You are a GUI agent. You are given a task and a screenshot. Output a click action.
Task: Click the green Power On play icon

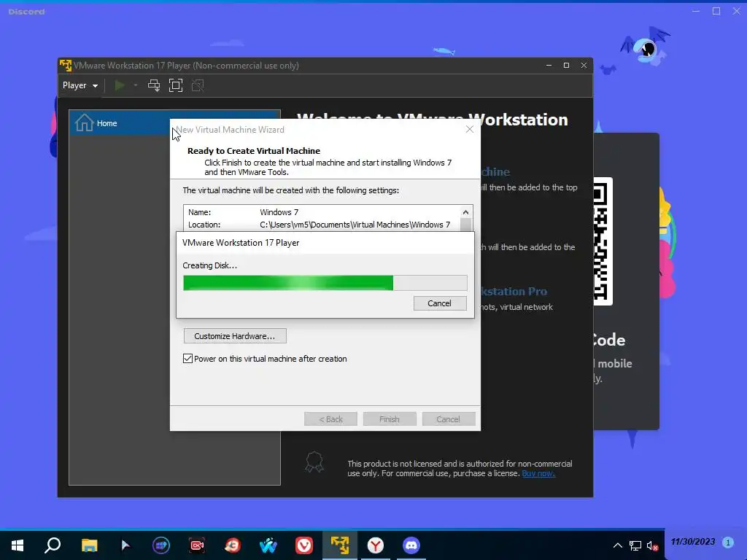tap(120, 86)
